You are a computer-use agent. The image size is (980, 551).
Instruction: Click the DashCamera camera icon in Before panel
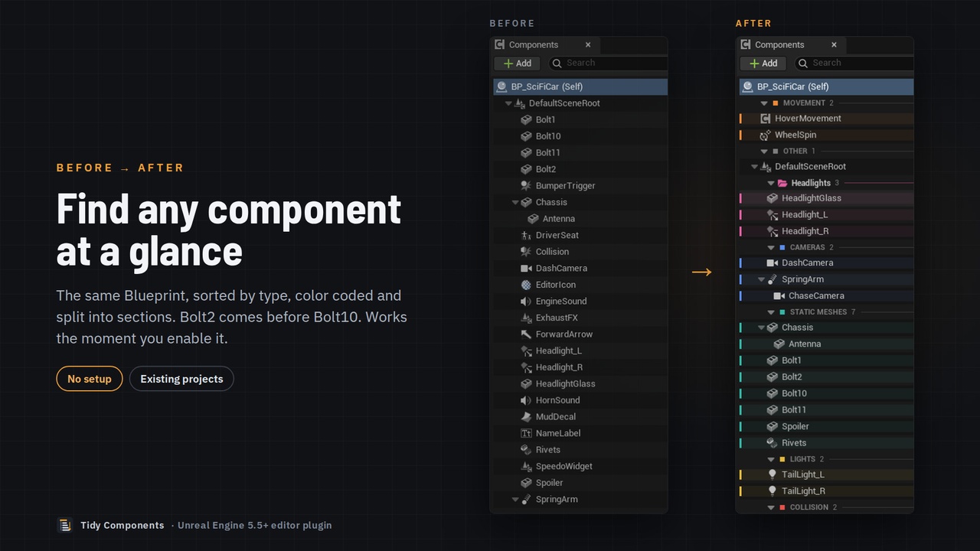tap(526, 269)
